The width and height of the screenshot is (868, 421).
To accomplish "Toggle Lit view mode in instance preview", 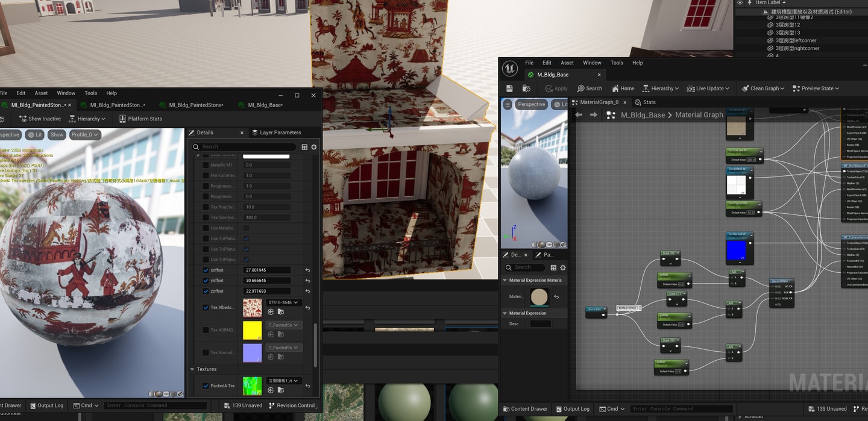I will point(34,135).
